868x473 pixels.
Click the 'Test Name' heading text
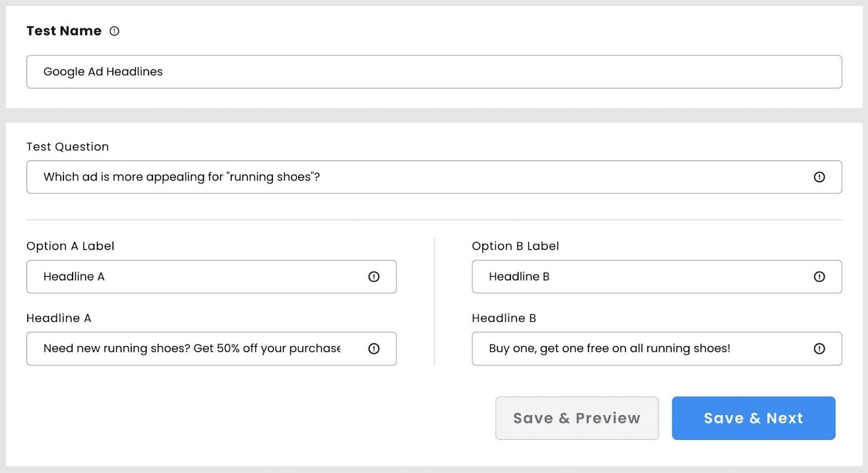click(64, 31)
